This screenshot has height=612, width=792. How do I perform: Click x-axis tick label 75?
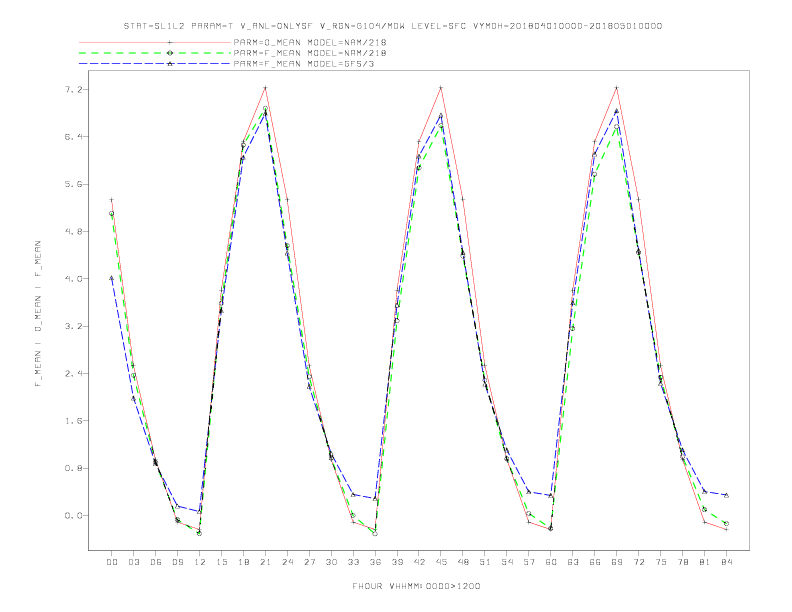661,562
